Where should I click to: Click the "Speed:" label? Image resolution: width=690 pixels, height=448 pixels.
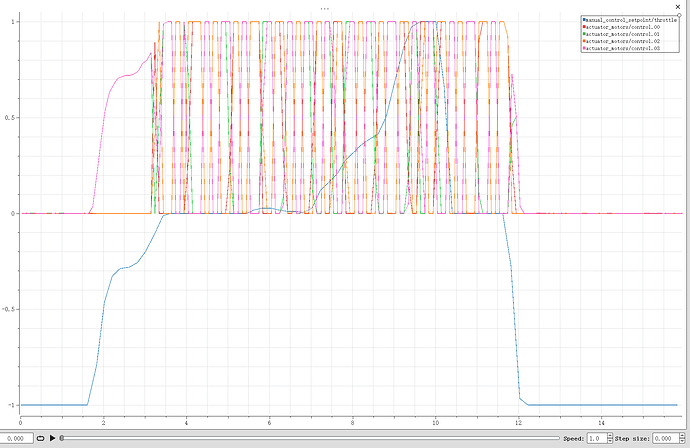click(574, 438)
